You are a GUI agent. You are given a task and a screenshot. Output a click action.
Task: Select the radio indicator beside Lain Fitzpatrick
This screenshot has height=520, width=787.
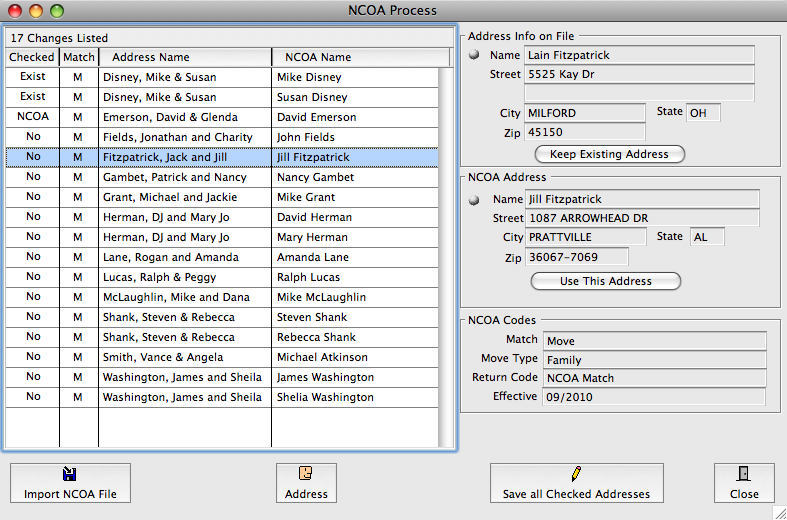(x=474, y=55)
